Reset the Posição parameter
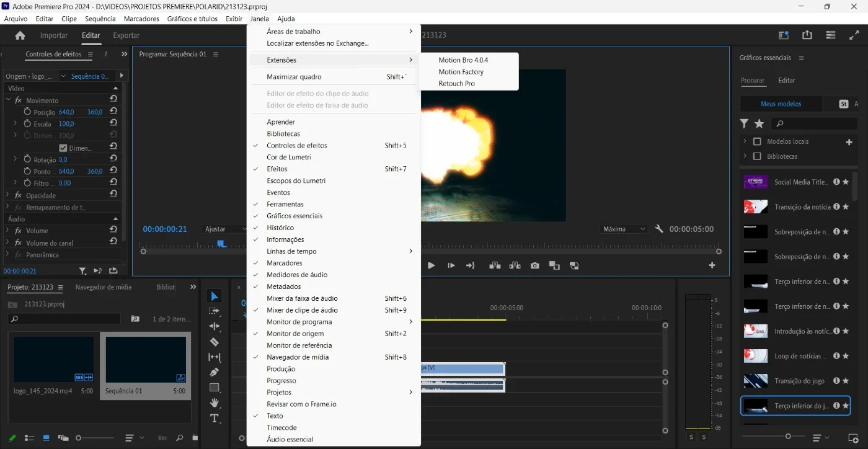 pos(113,112)
